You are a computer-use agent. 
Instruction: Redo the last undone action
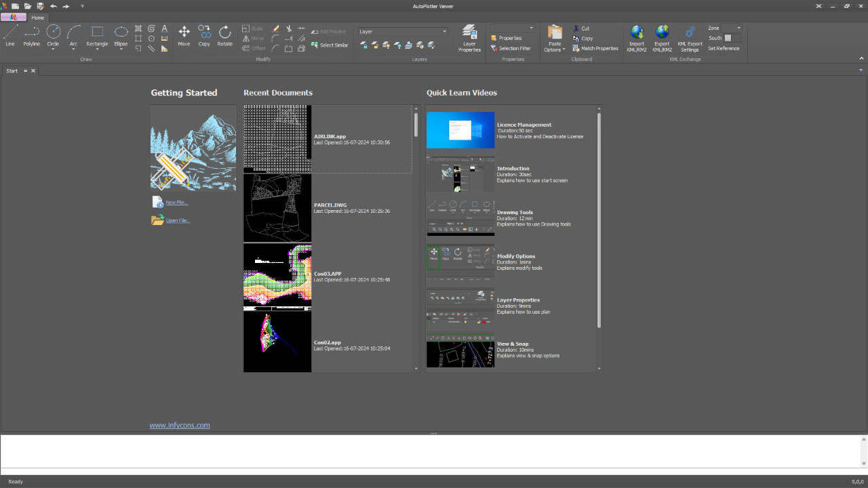click(x=66, y=6)
